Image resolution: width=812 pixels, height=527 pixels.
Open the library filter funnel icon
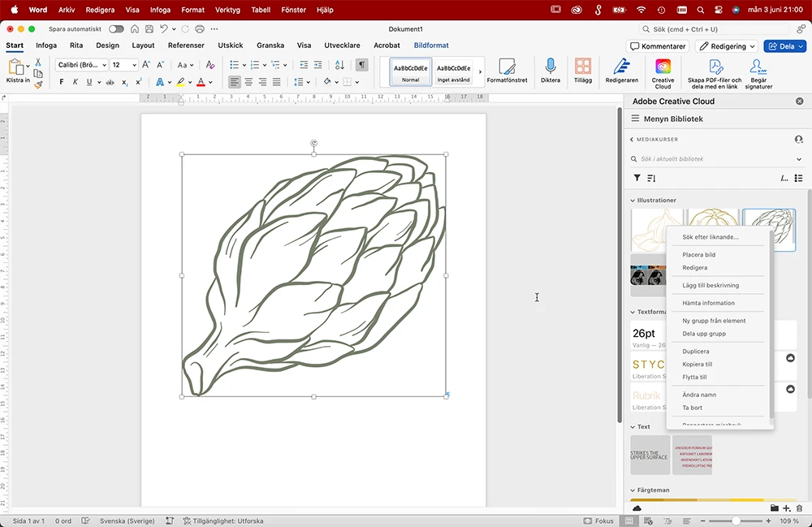(x=637, y=178)
